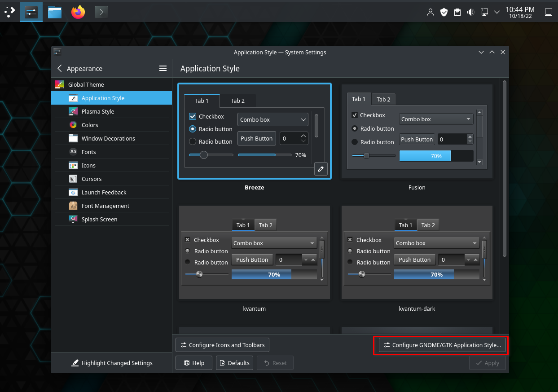This screenshot has width=558, height=392.
Task: Toggle the Checkbox in the Breeze preview
Action: [x=193, y=116]
